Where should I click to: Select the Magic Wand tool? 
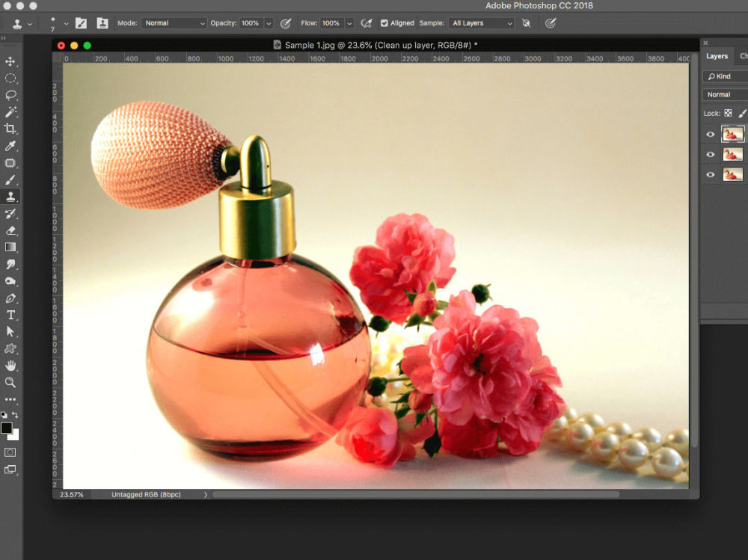[x=10, y=112]
